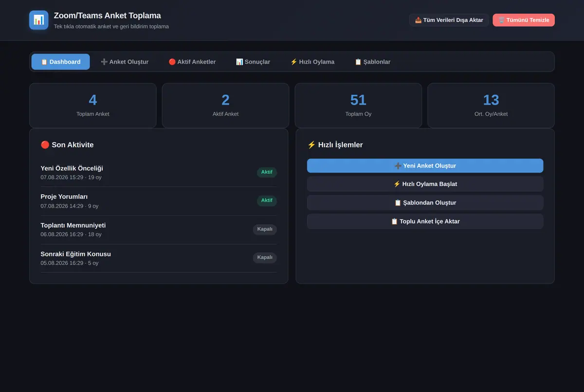Go to Sonuçlar tab
Viewport: 584px width, 392px height.
point(253,62)
